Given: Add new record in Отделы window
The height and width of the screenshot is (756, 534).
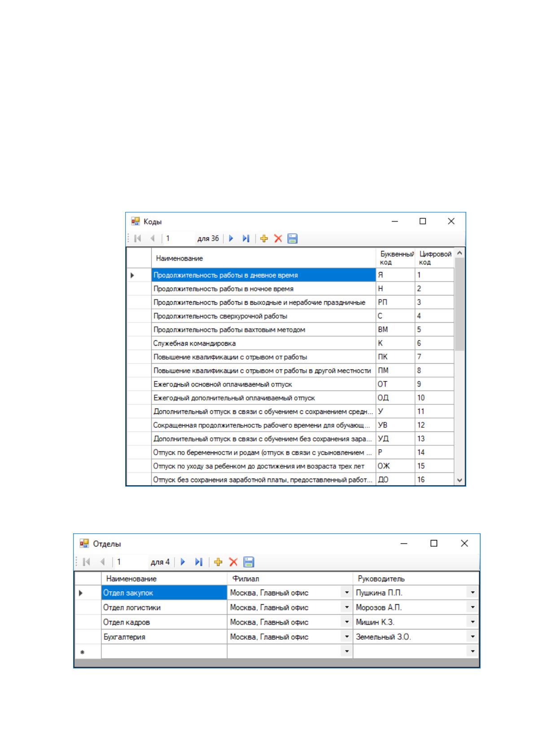Looking at the screenshot, I should [219, 562].
